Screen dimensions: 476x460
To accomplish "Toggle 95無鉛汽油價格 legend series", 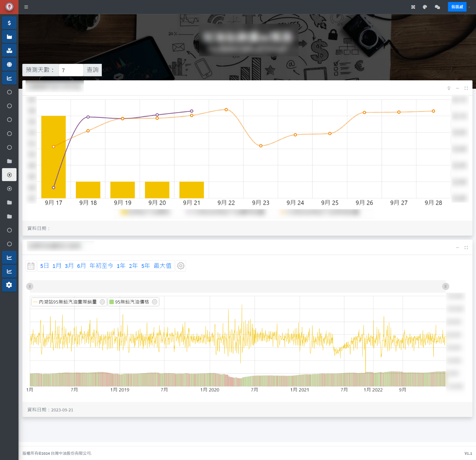I will point(129,302).
